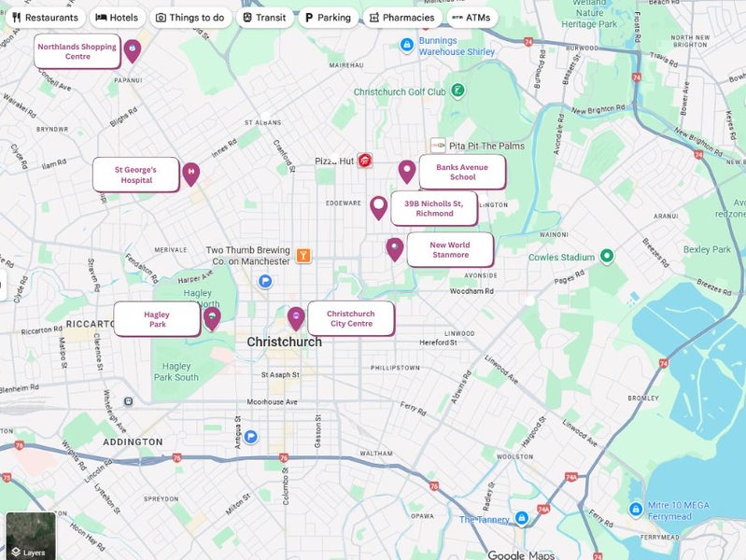Screen dimensions: 746x560
Task: Filter map by Restaurants
Action: tap(45, 18)
